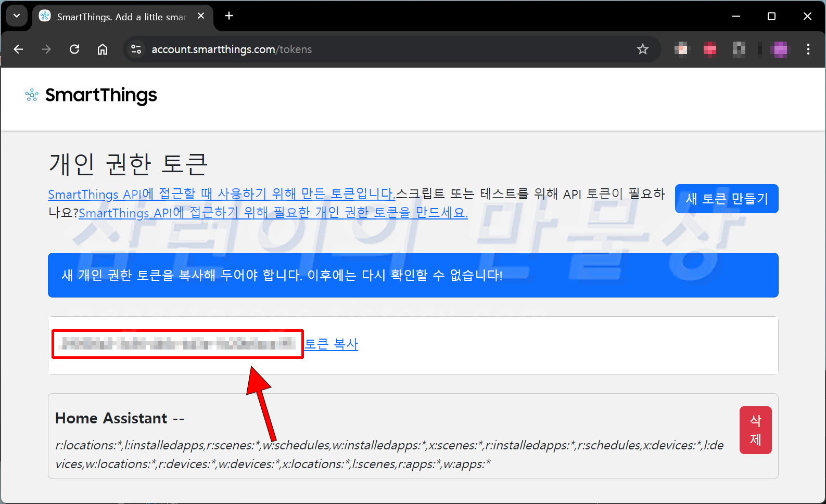Click the SmartThings logo

[x=91, y=95]
